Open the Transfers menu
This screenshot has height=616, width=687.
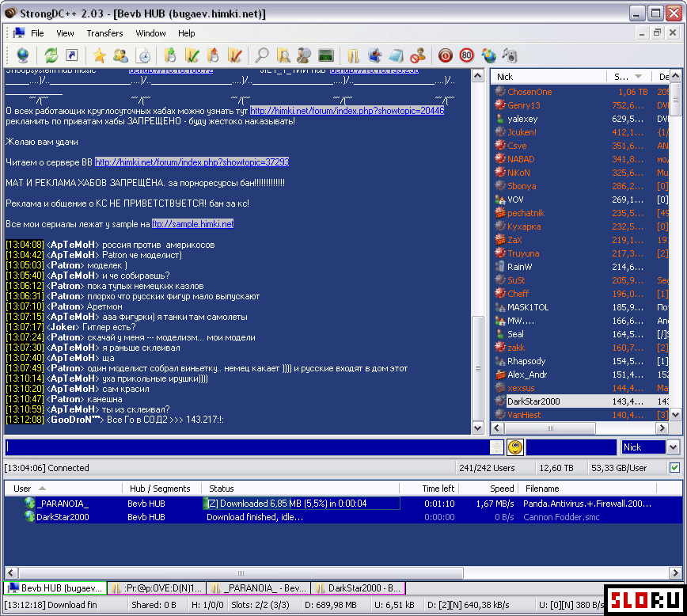104,33
